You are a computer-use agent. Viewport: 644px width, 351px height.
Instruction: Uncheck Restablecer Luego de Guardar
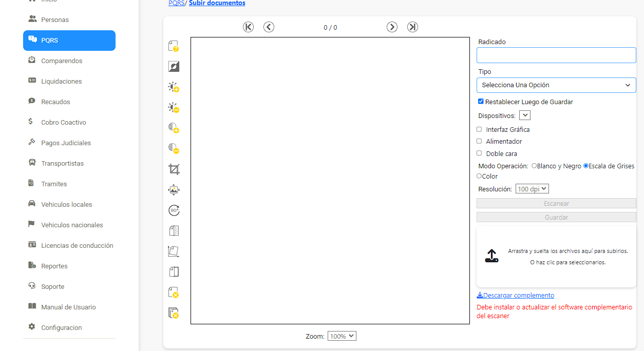pyautogui.click(x=481, y=102)
